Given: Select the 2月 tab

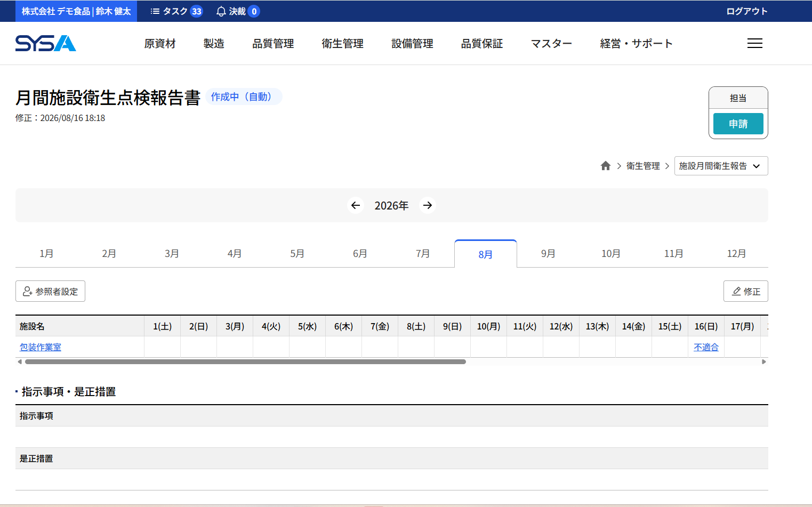Looking at the screenshot, I should coord(109,254).
